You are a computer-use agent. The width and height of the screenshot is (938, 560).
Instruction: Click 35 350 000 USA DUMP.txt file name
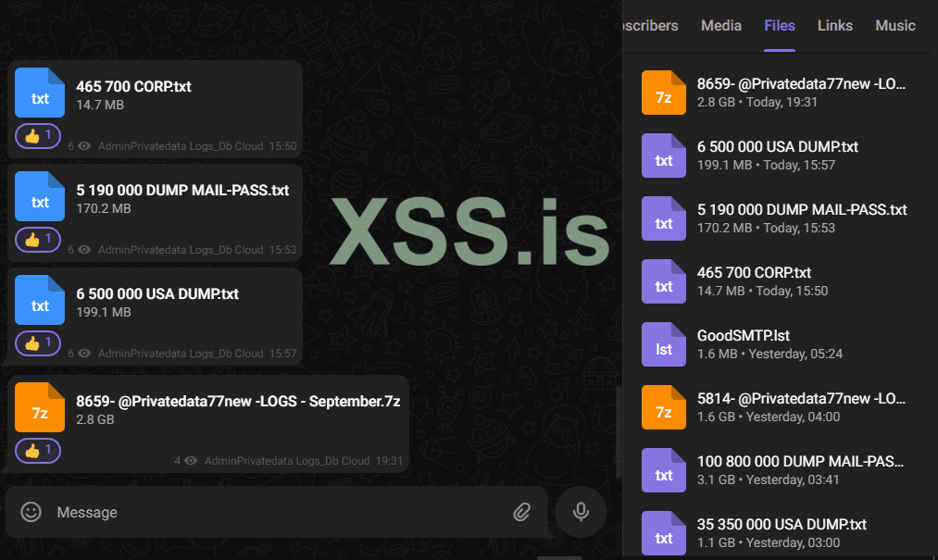782,524
